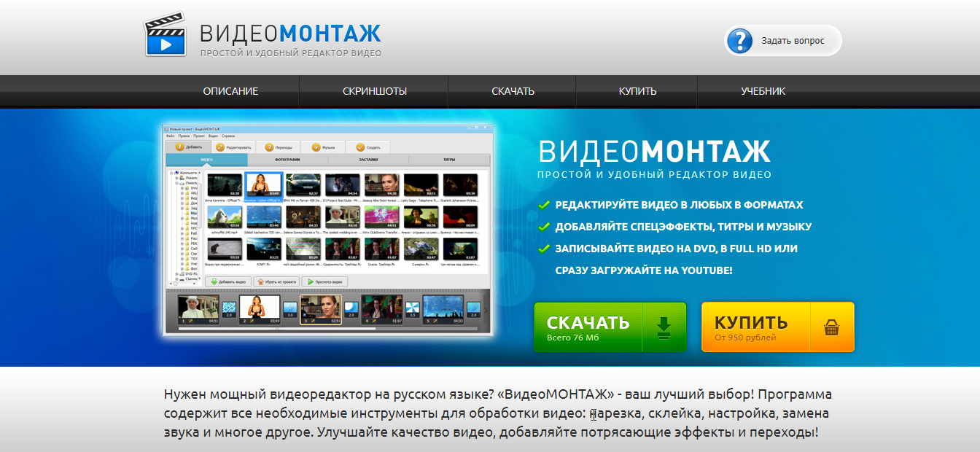Select the numbered "Добавить" step icon
The image size is (980, 452).
tap(179, 147)
